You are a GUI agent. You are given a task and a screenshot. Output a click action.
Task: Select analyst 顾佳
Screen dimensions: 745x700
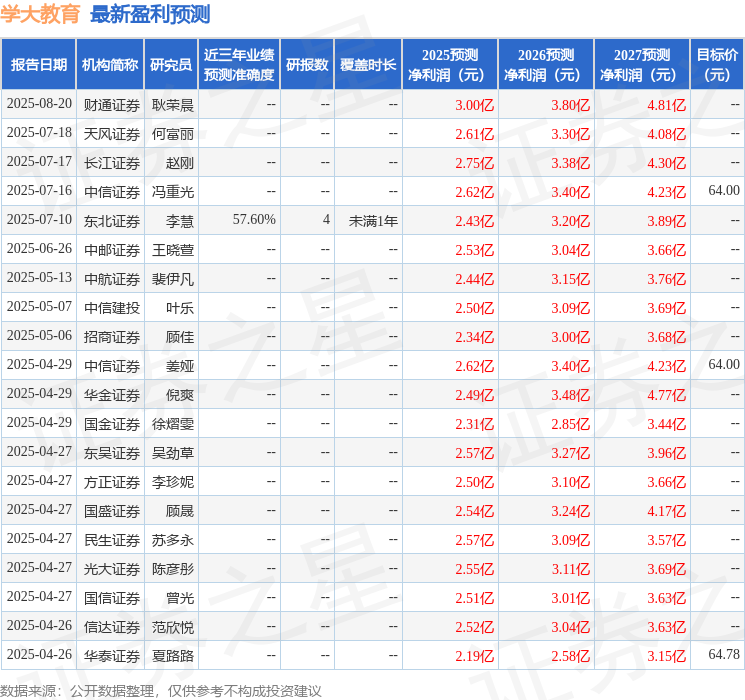click(x=180, y=337)
